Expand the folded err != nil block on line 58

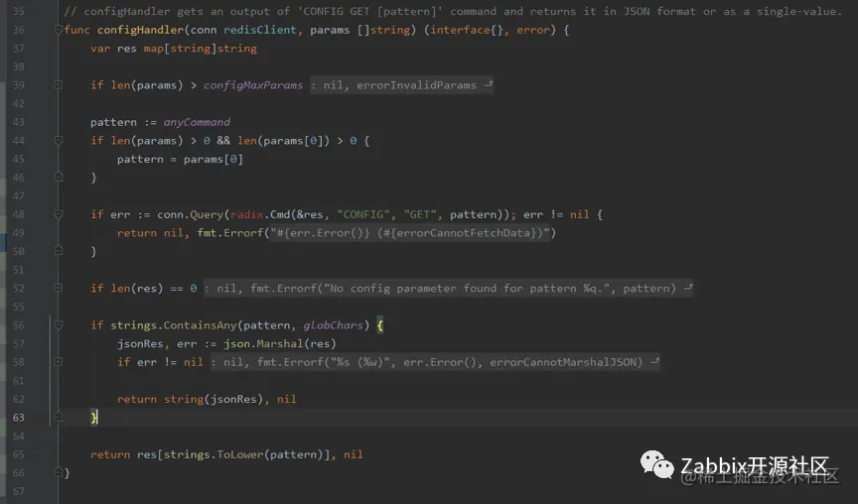58,362
